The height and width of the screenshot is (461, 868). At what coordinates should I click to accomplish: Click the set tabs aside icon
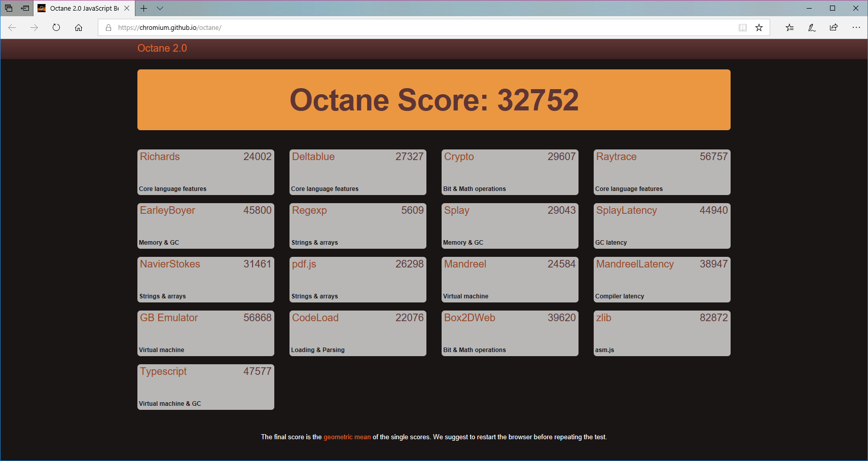tap(25, 8)
